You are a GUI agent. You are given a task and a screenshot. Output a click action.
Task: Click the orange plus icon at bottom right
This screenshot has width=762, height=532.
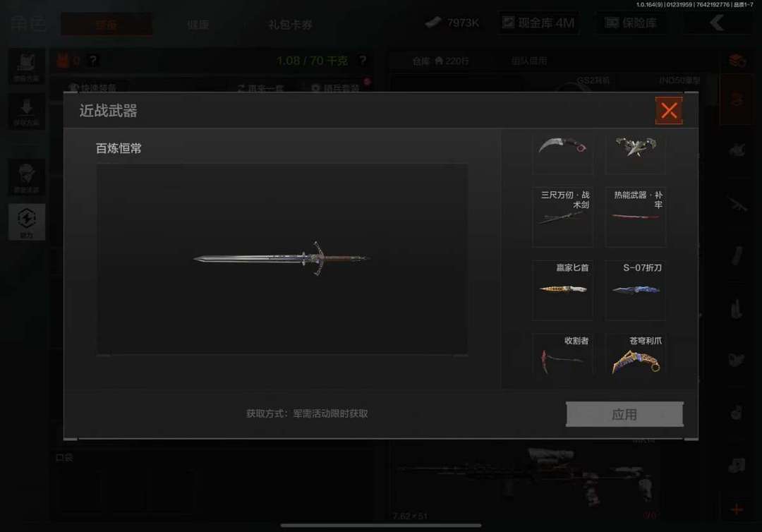click(737, 509)
